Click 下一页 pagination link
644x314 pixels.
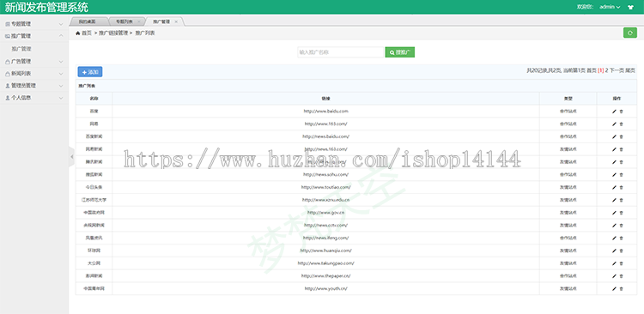pos(617,70)
